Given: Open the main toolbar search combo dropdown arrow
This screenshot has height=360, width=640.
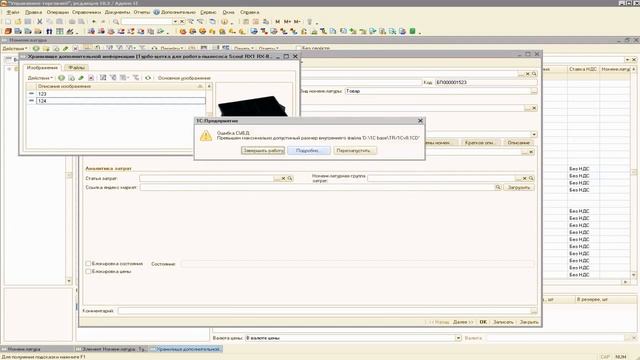Looking at the screenshot, I should click(175, 22).
